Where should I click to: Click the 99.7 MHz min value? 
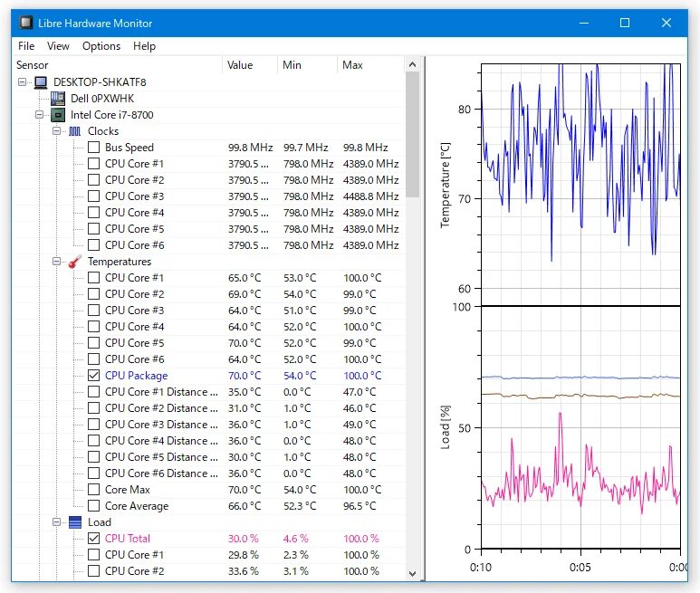tap(306, 148)
